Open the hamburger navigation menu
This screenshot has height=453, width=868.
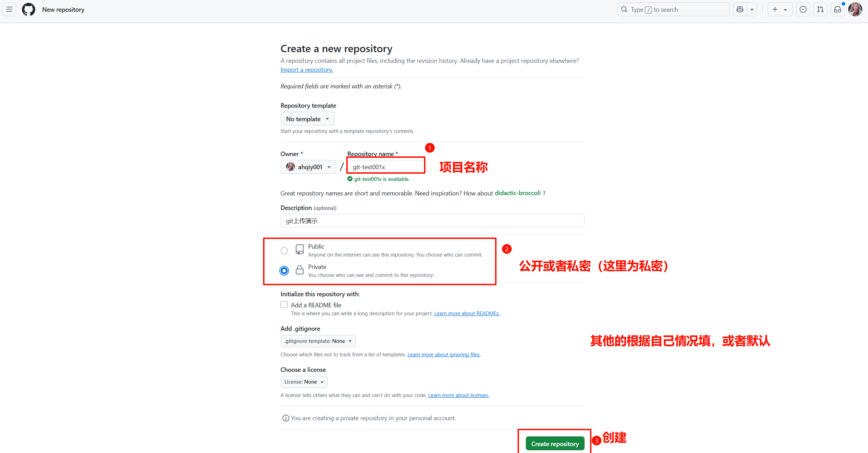click(x=9, y=9)
